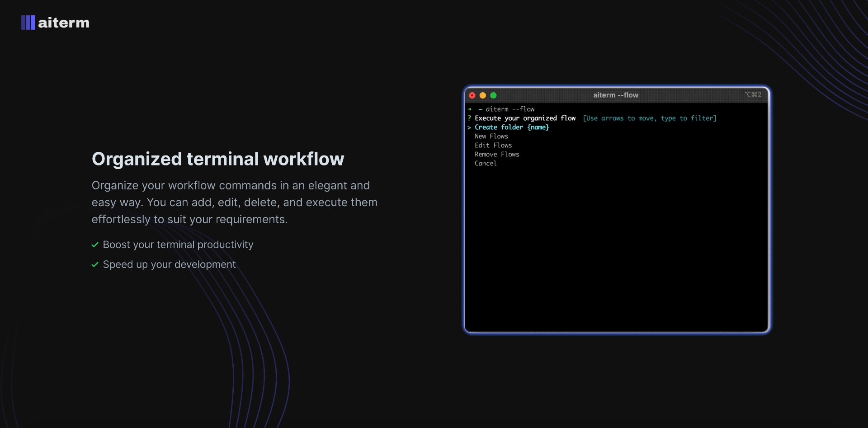The image size is (868, 428).
Task: Click the aiterm --flow title bar text
Action: click(616, 95)
